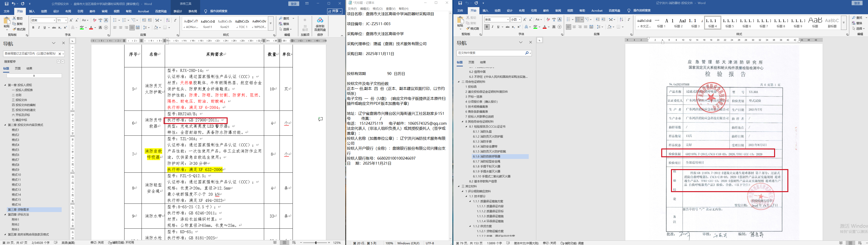Click Replace (替换) in the left Word window

pyautogui.click(x=284, y=24)
